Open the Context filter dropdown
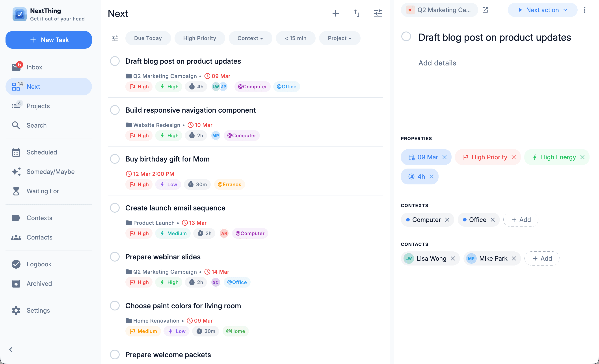The height and width of the screenshot is (364, 599). pyautogui.click(x=250, y=38)
